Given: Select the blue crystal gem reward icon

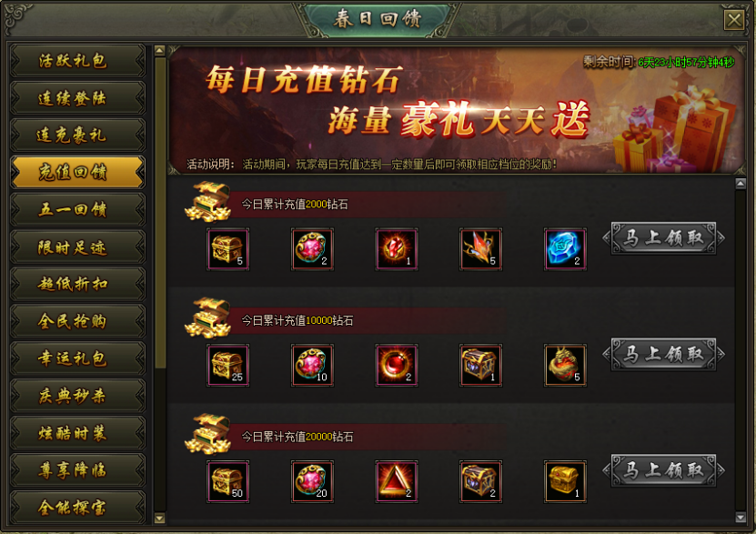Looking at the screenshot, I should [x=565, y=249].
